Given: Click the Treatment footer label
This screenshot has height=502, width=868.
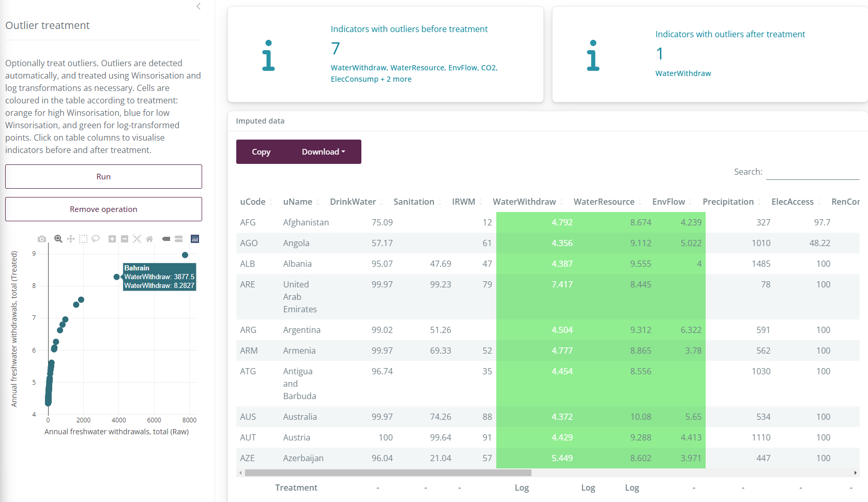Looking at the screenshot, I should (x=296, y=488).
